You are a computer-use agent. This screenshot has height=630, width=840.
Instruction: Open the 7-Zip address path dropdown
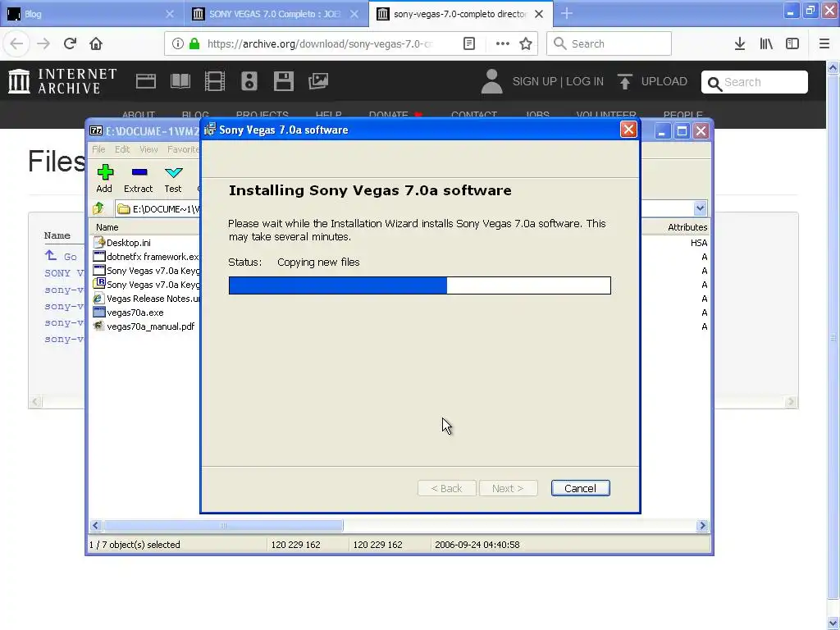[x=700, y=208]
